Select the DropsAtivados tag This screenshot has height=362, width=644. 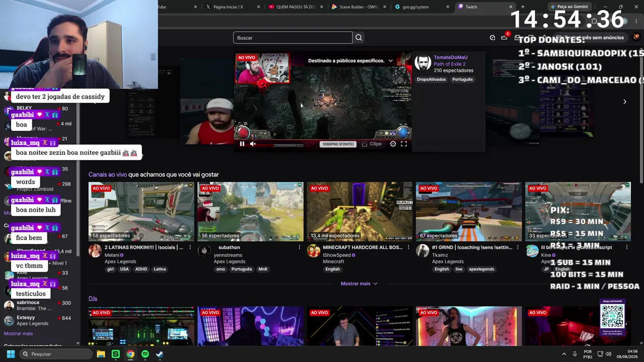coord(431,79)
